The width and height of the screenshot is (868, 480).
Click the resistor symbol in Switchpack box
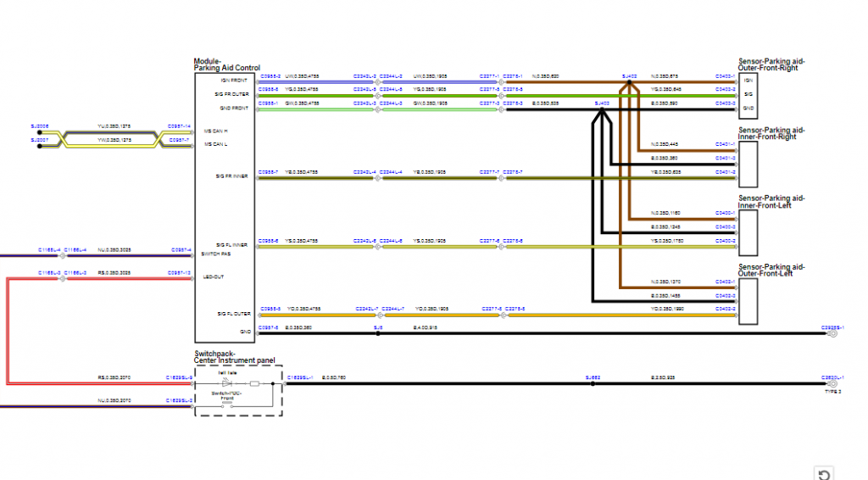coord(254,383)
